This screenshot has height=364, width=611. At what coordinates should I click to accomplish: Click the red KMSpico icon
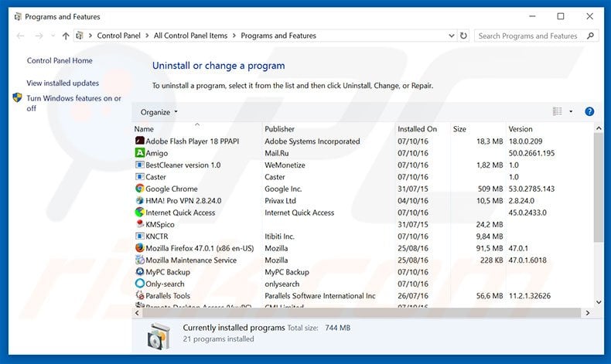[x=139, y=224]
